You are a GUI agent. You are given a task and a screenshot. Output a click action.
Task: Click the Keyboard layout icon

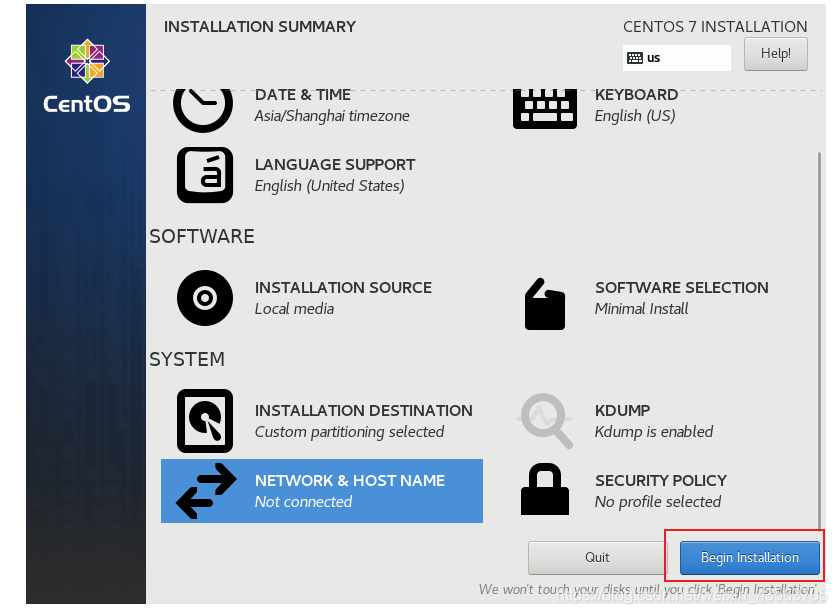coord(545,109)
